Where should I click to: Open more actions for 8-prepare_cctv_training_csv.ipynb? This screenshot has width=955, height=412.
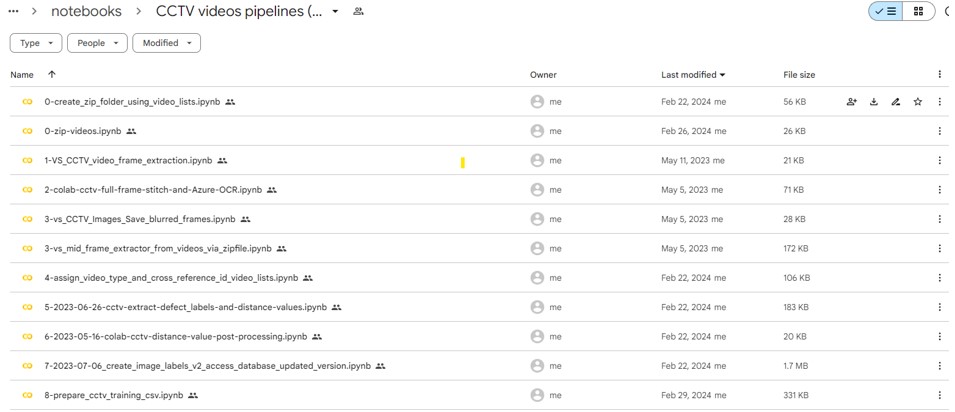[940, 396]
